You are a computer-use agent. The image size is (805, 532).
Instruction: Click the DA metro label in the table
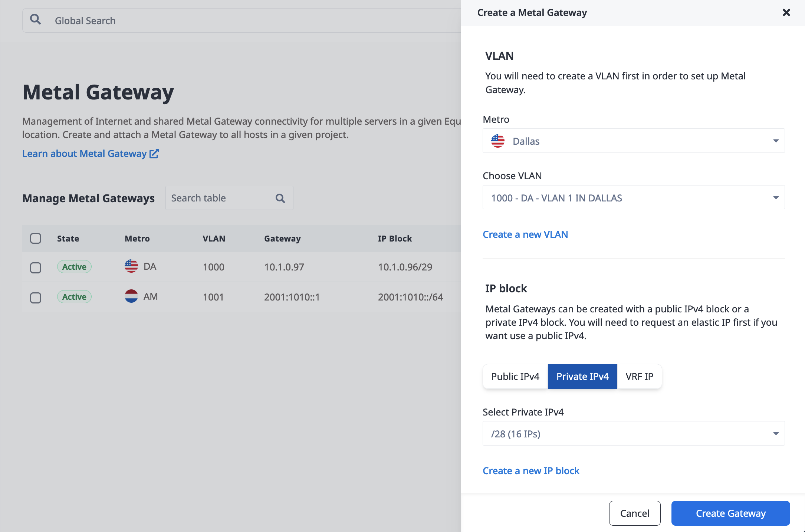(x=150, y=266)
